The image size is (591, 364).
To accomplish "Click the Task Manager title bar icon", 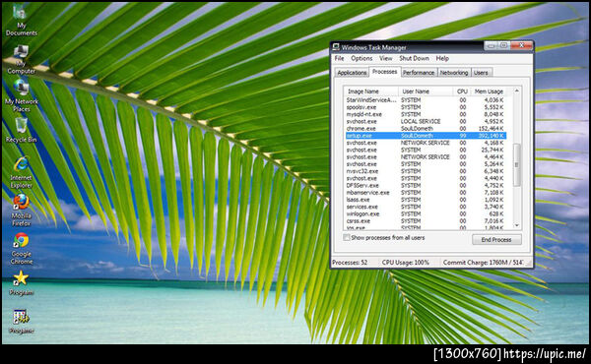I will tap(336, 47).
